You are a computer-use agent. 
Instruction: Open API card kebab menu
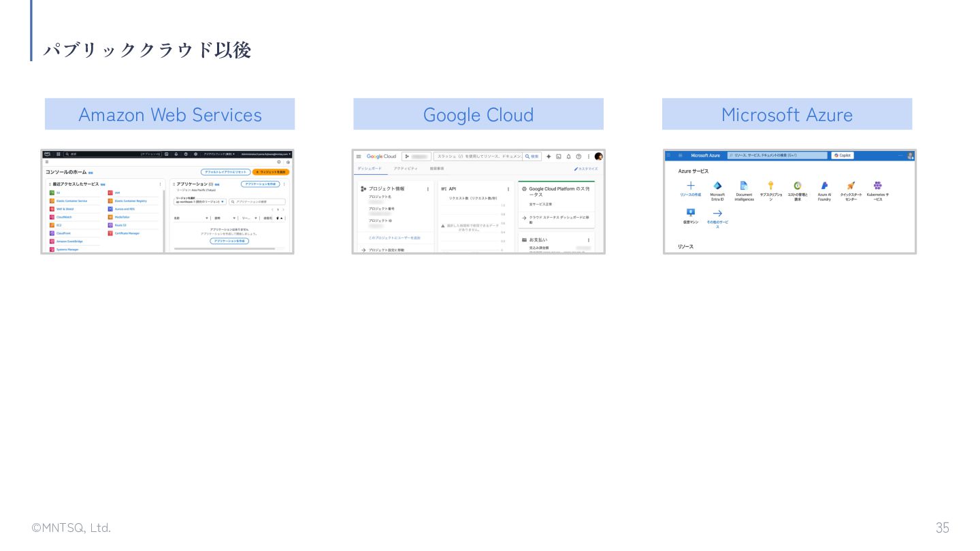(x=508, y=189)
